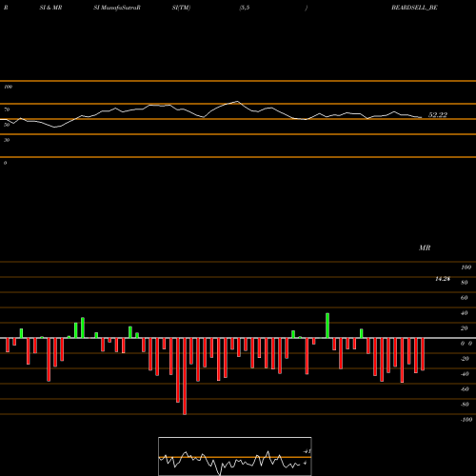Click the RSI value label 52.22
Screen dimensions: 476x476
tap(438, 115)
